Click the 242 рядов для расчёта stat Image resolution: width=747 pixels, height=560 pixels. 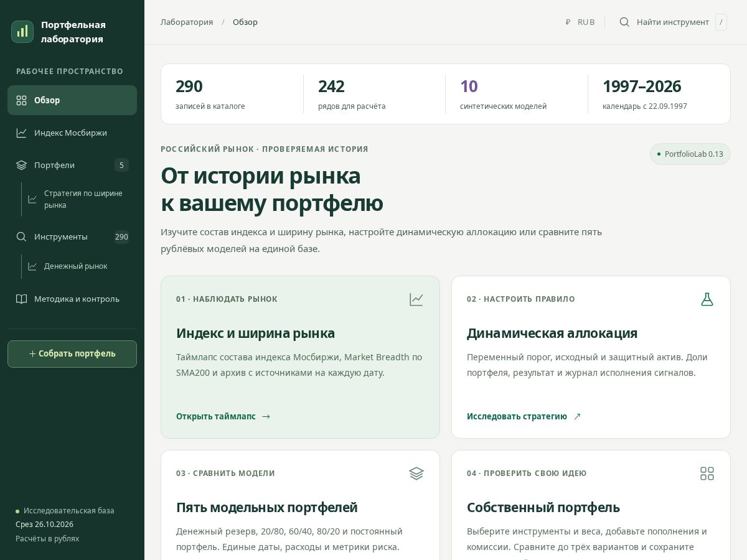pyautogui.click(x=374, y=94)
